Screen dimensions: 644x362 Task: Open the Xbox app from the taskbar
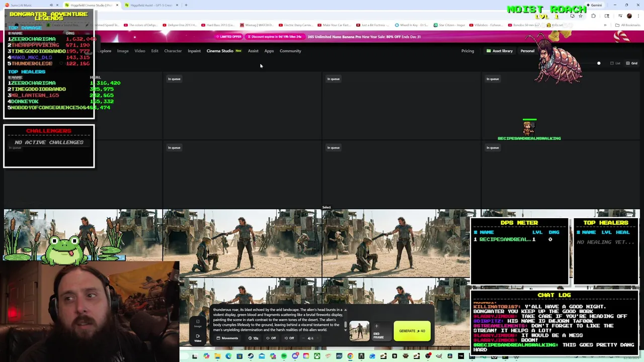tap(317, 356)
